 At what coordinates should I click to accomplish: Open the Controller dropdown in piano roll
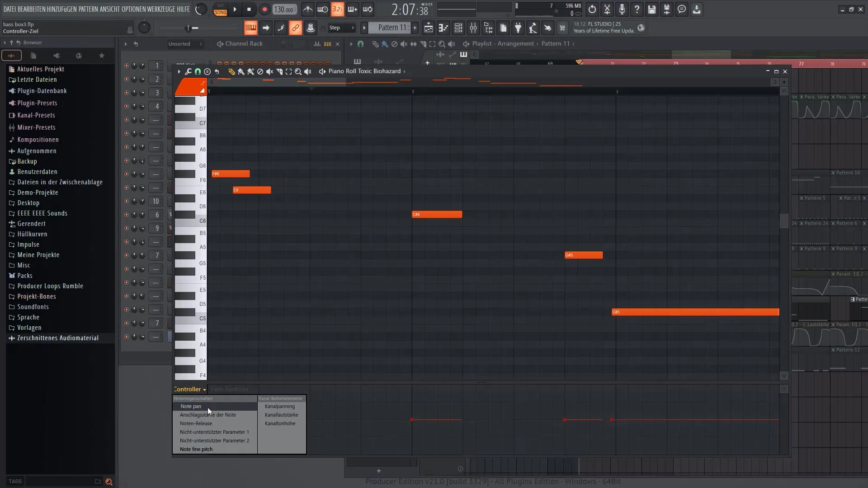190,389
